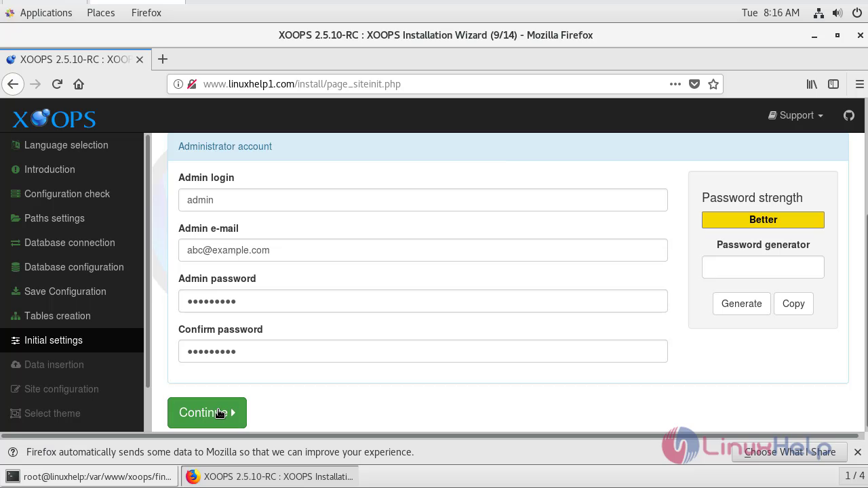Click the XOOPS logo
Viewport: 868px width, 488px height.
coord(54,119)
